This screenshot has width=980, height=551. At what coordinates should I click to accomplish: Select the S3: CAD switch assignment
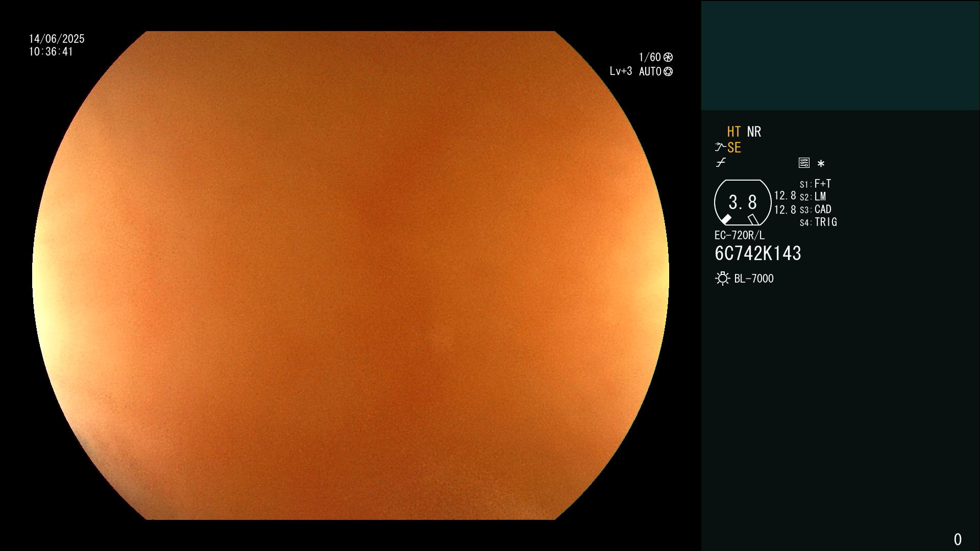pyautogui.click(x=816, y=209)
